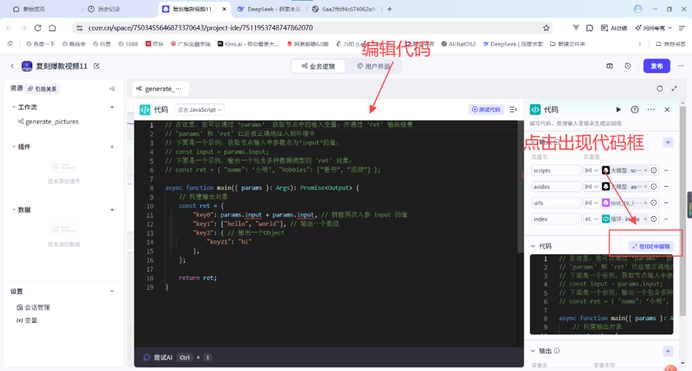The height and width of the screenshot is (371, 692).
Task: Add a new plugin with plus icon
Action: tap(112, 146)
